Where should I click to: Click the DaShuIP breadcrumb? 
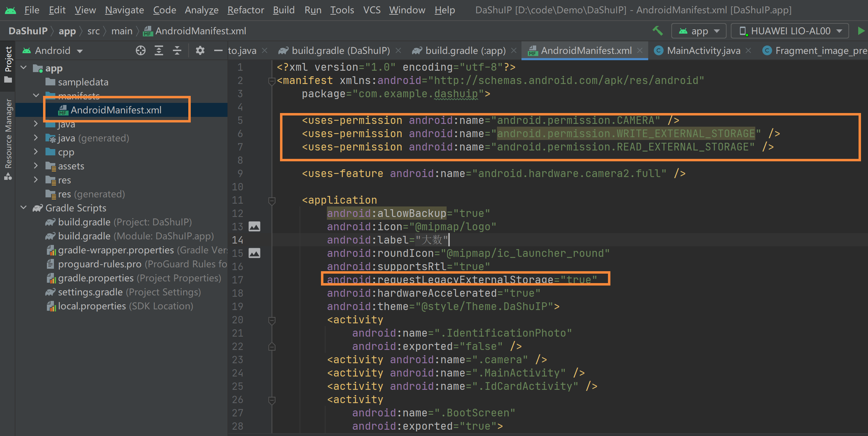(28, 31)
